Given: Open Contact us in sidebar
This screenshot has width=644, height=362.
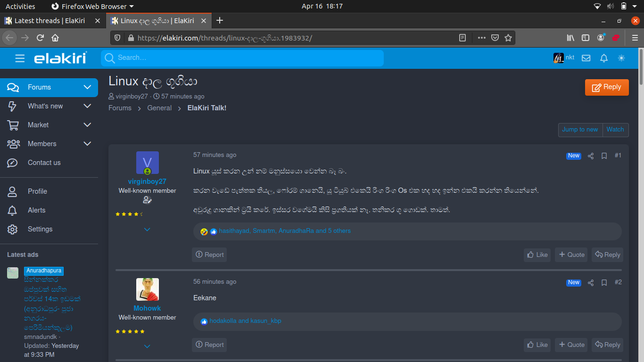Looking at the screenshot, I should [44, 163].
